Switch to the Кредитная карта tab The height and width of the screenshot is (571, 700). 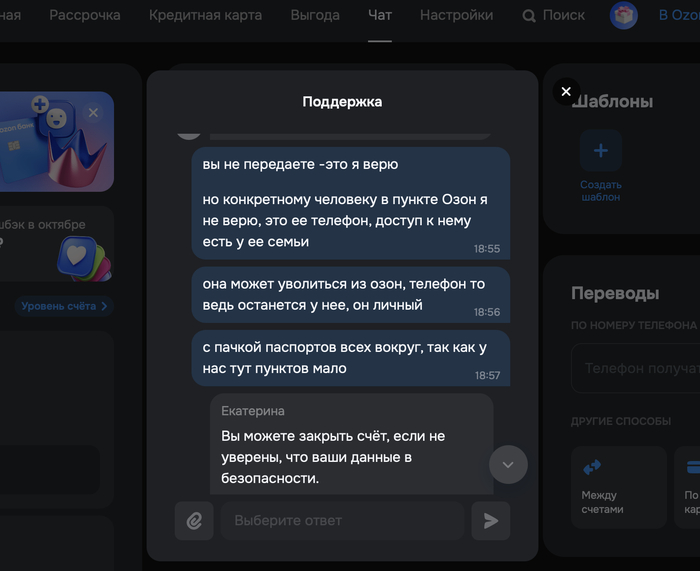tap(205, 16)
